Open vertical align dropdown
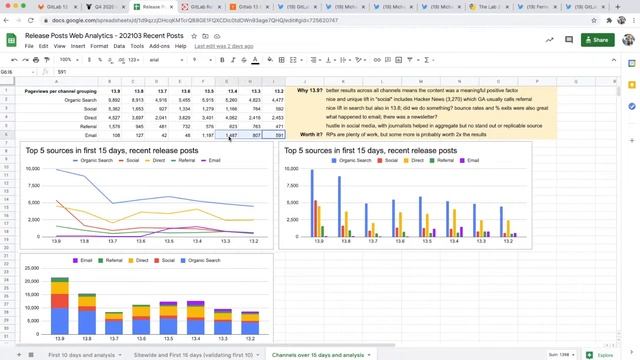The width and height of the screenshot is (640, 360). click(330, 60)
